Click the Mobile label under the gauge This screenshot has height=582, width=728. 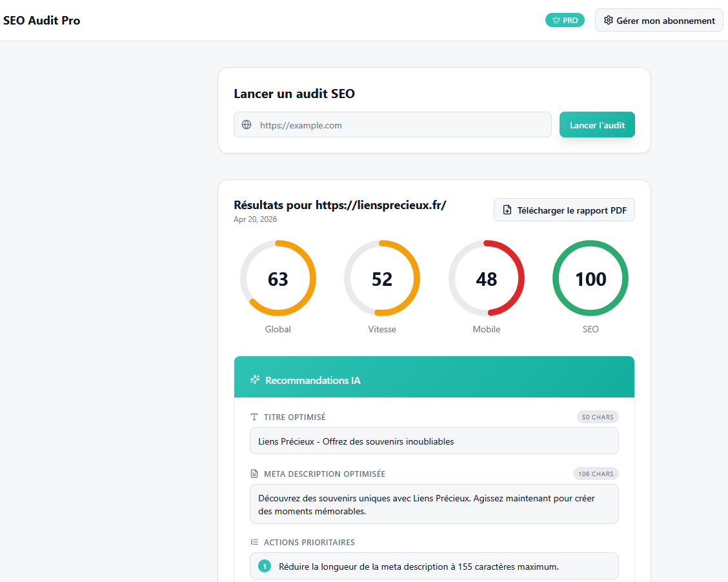(x=486, y=329)
